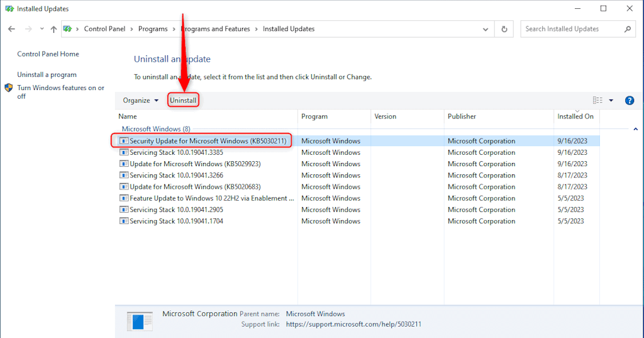Click 8/17/2023 date for KB5020683
Image resolution: width=644 pixels, height=338 pixels.
(x=572, y=187)
